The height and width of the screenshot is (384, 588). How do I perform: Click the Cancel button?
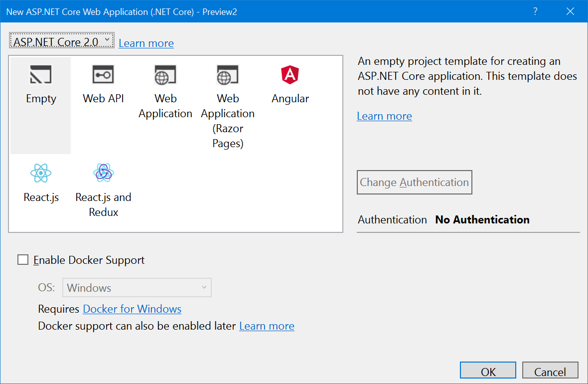point(550,371)
